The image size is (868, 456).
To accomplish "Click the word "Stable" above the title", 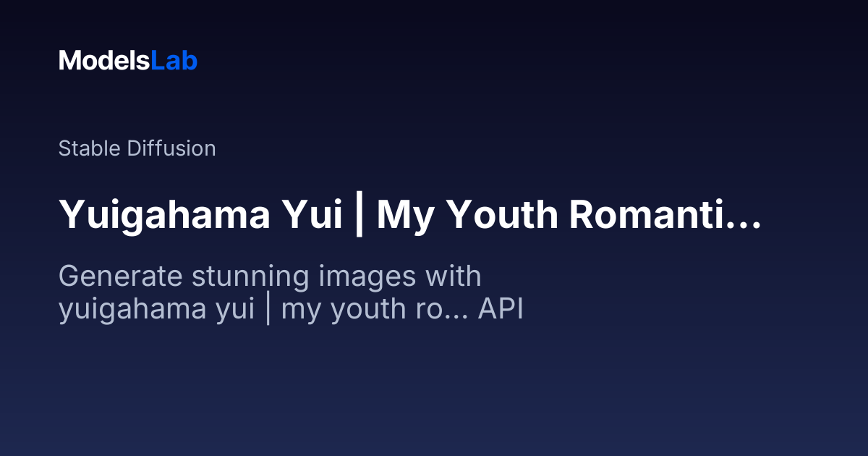I will point(90,148).
